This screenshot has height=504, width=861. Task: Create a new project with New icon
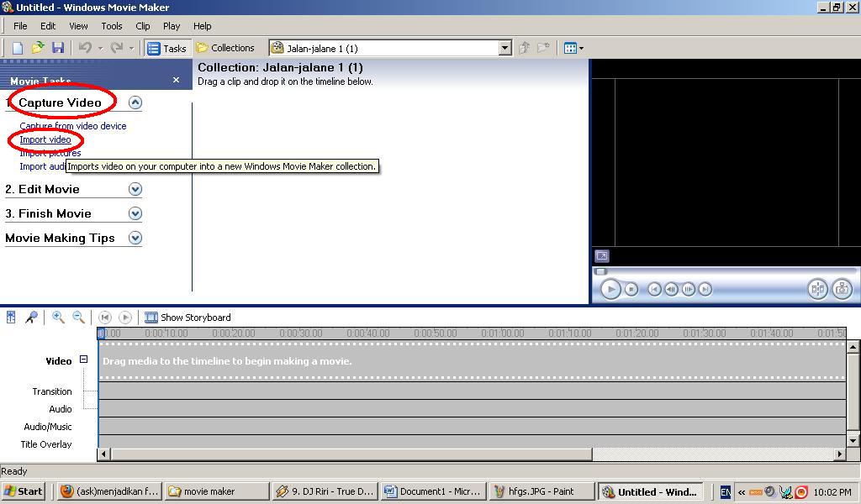tap(18, 48)
